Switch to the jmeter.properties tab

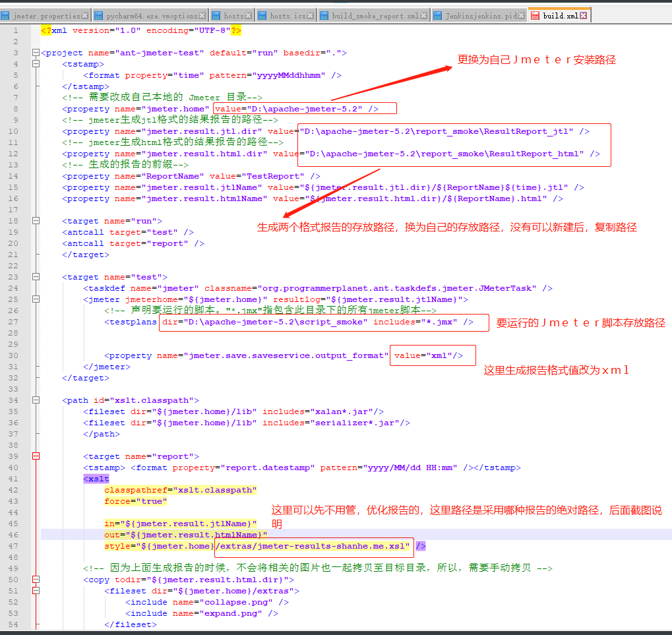pos(47,16)
